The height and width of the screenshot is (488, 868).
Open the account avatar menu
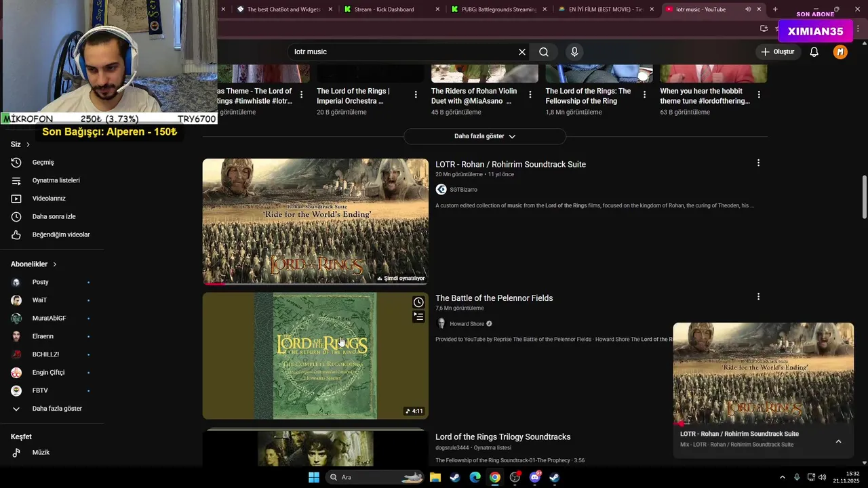840,52
